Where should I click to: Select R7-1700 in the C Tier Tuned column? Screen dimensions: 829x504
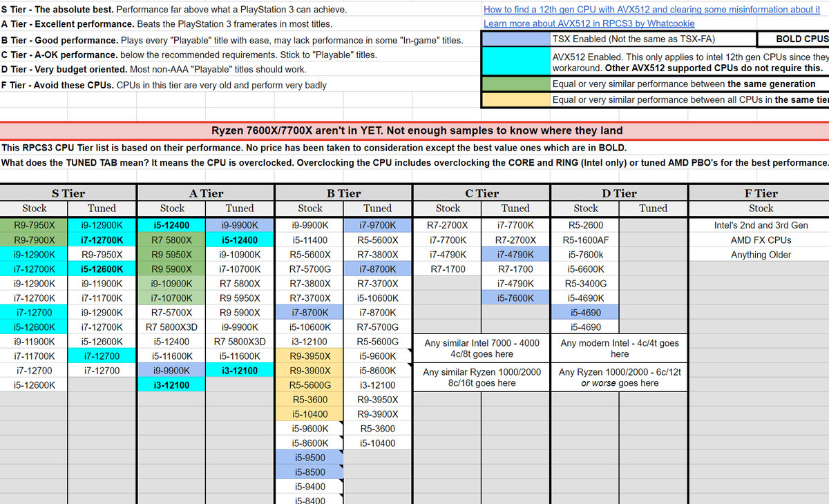point(516,269)
